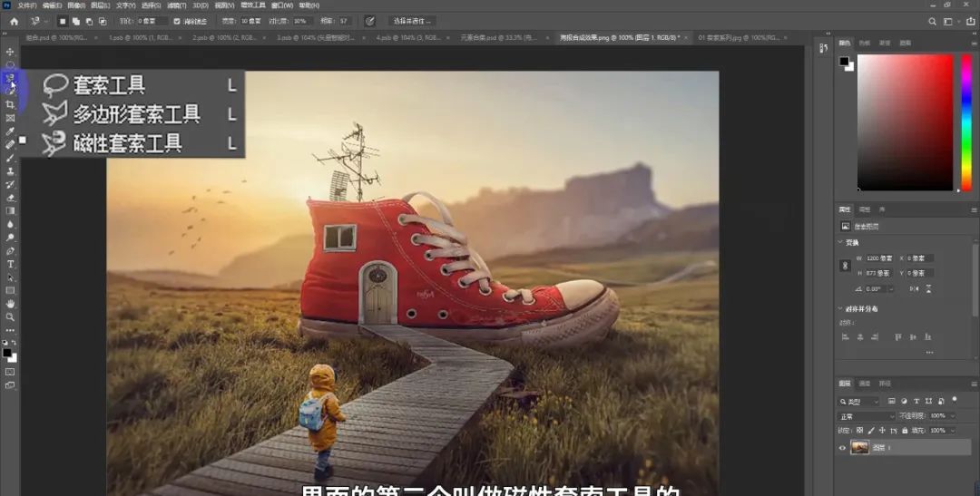Select Add to Selection mode button
The width and height of the screenshot is (980, 496).
75,21
